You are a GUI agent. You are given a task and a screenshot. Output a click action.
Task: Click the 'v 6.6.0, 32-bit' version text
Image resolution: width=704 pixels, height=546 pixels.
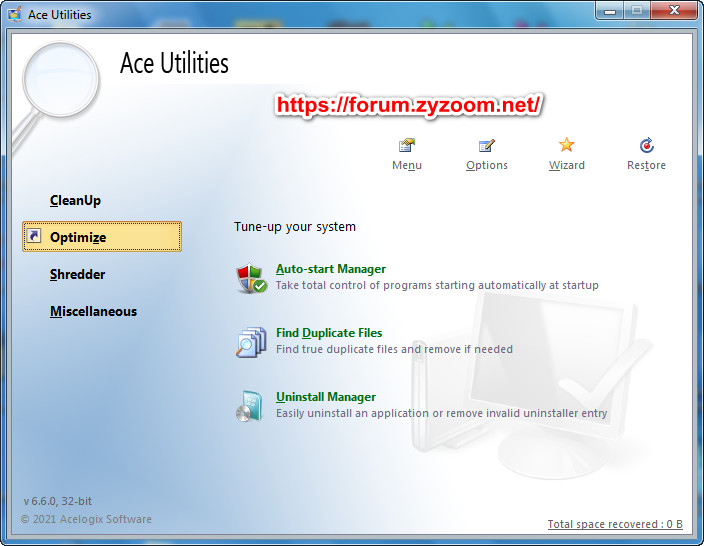pos(58,501)
